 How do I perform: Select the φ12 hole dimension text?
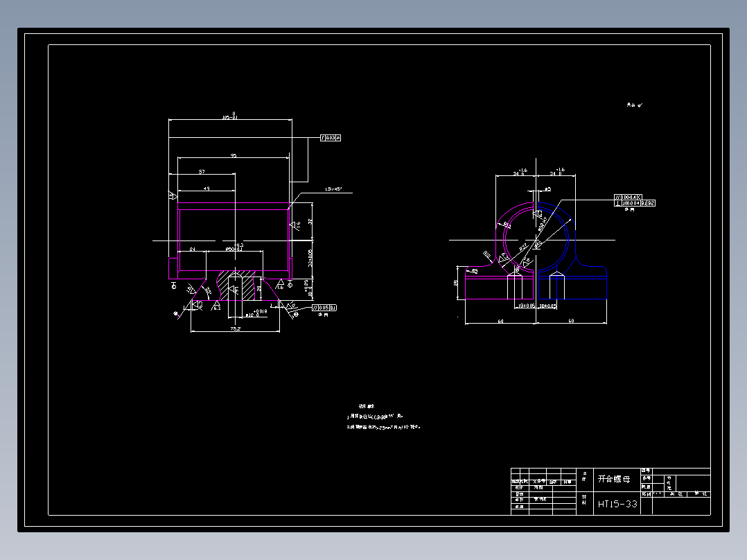(257, 313)
